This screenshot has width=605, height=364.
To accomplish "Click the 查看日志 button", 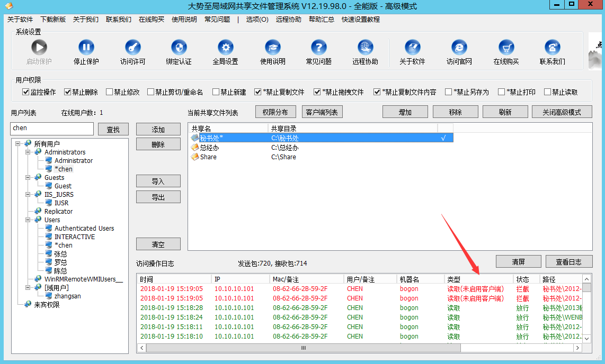I will tap(569, 262).
